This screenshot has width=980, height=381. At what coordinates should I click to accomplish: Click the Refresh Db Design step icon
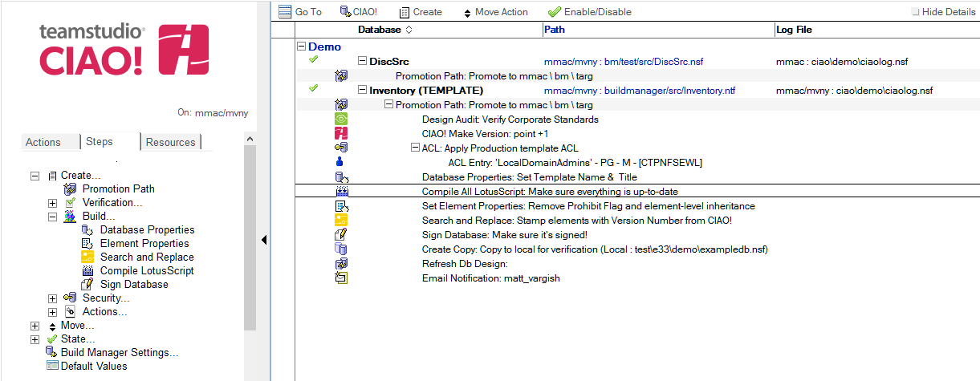tap(341, 264)
